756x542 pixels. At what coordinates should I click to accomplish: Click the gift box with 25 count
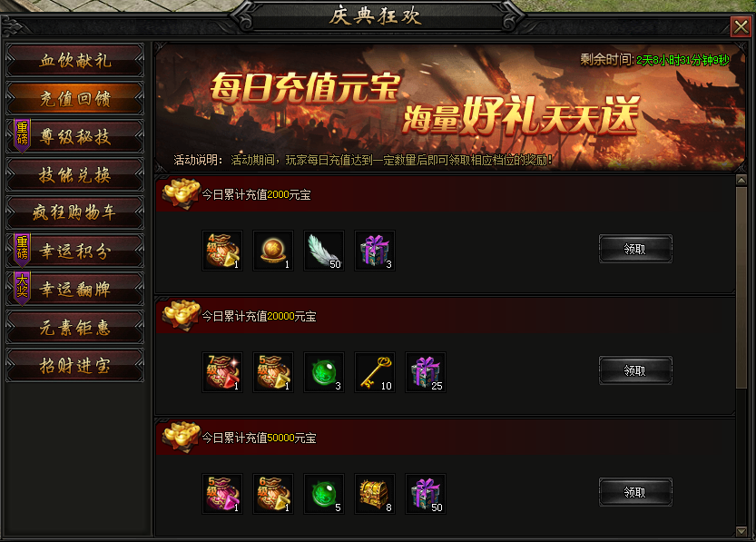pyautogui.click(x=426, y=372)
